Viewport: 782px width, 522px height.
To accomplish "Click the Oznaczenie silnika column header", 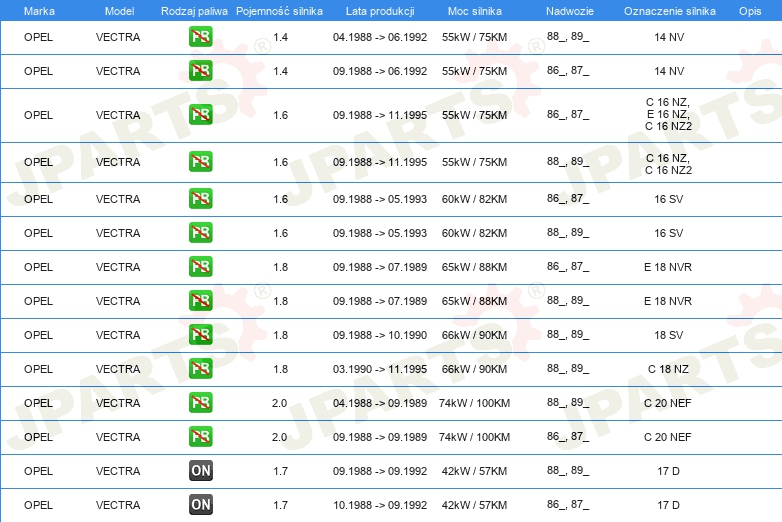I will click(x=669, y=11).
